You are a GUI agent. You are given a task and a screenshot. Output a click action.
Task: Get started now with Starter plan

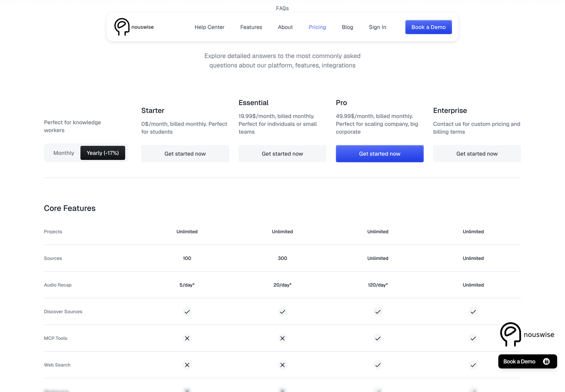click(185, 153)
